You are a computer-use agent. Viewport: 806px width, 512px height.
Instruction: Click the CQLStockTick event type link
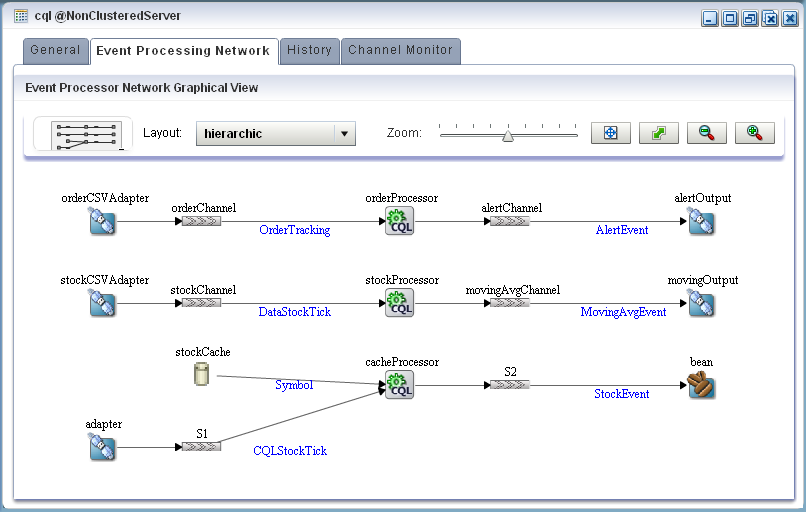pyautogui.click(x=290, y=450)
